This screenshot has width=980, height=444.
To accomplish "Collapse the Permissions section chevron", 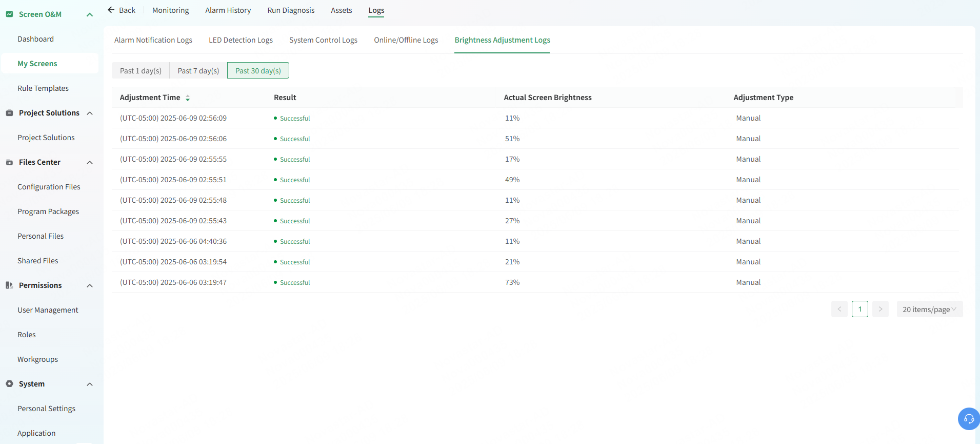I will click(x=90, y=285).
